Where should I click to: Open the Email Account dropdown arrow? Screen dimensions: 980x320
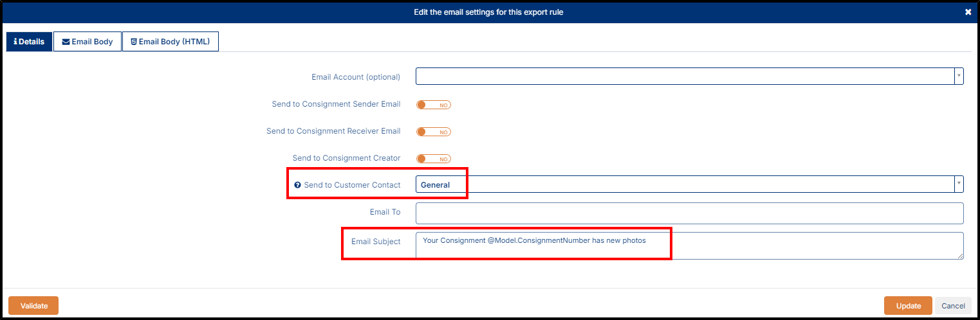[x=959, y=76]
